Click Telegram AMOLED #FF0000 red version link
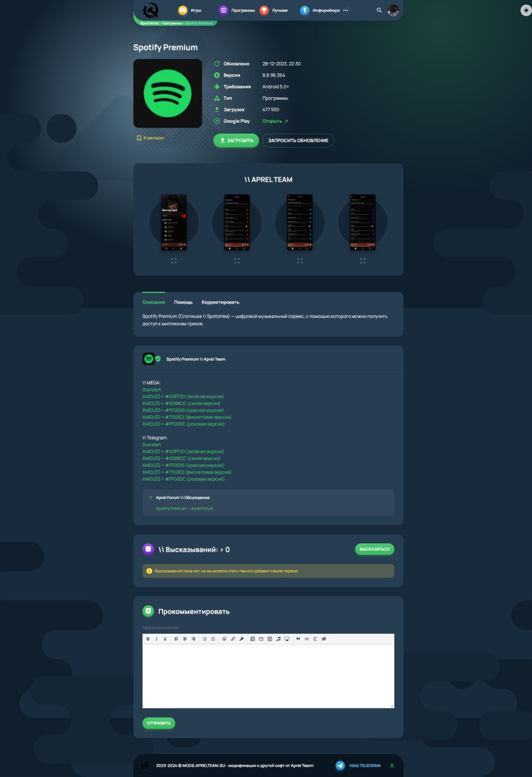 click(x=183, y=465)
